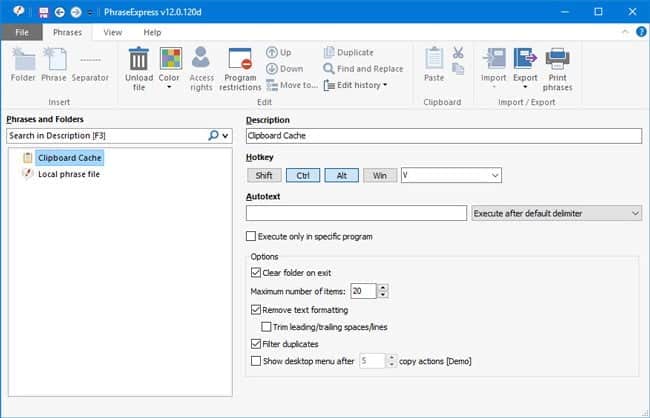Uncheck Filter duplicates
The width and height of the screenshot is (650, 418).
(x=256, y=344)
